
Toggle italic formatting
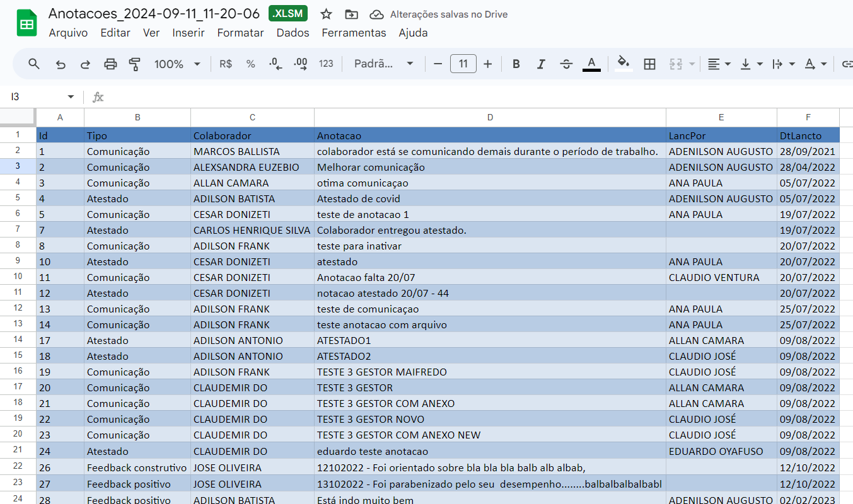[x=541, y=64]
